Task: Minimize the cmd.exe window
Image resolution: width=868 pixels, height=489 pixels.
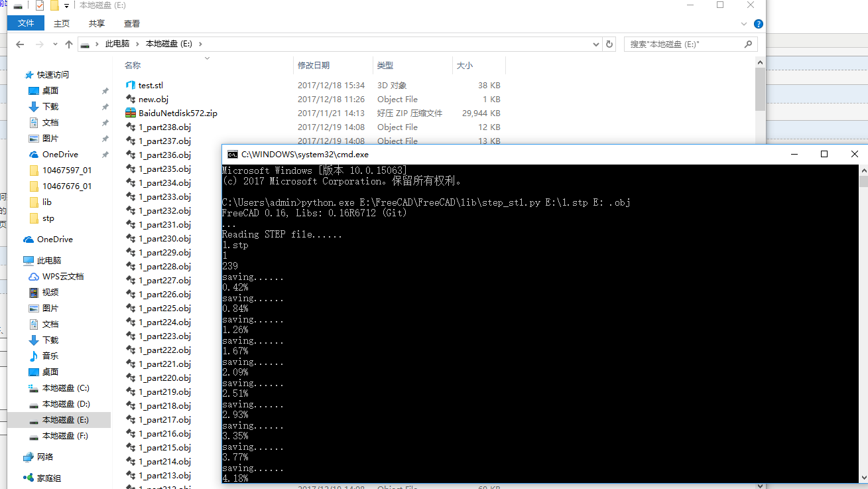Action: tap(794, 154)
